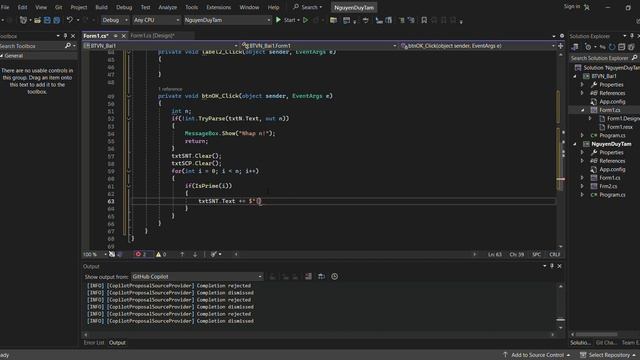Click Solution Explorer collapse all icon
The width and height of the screenshot is (640, 360).
point(621,47)
